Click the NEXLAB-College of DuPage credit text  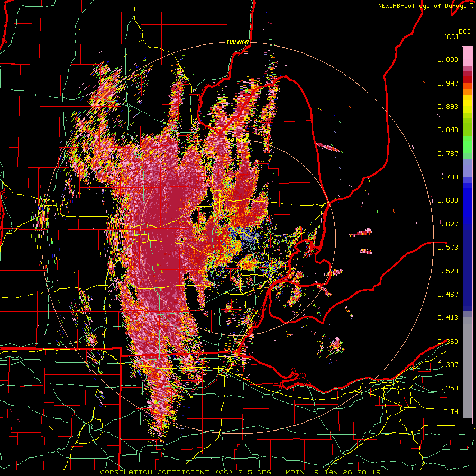point(422,6)
